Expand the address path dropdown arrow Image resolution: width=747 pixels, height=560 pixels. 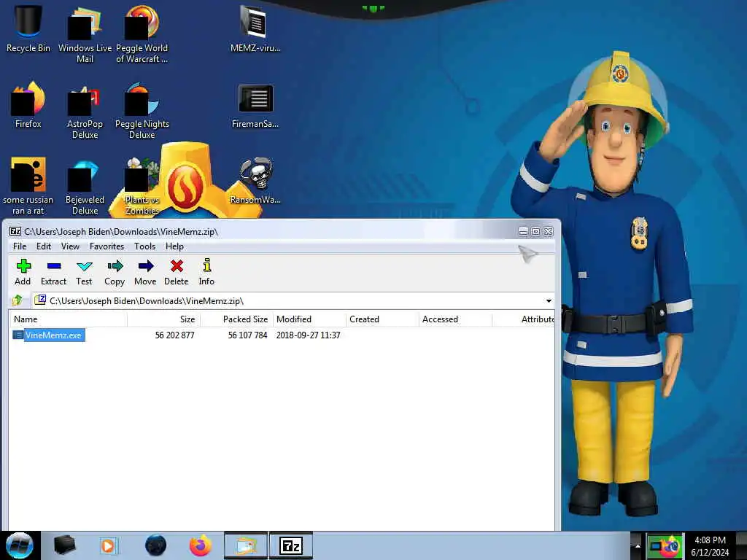(x=549, y=301)
